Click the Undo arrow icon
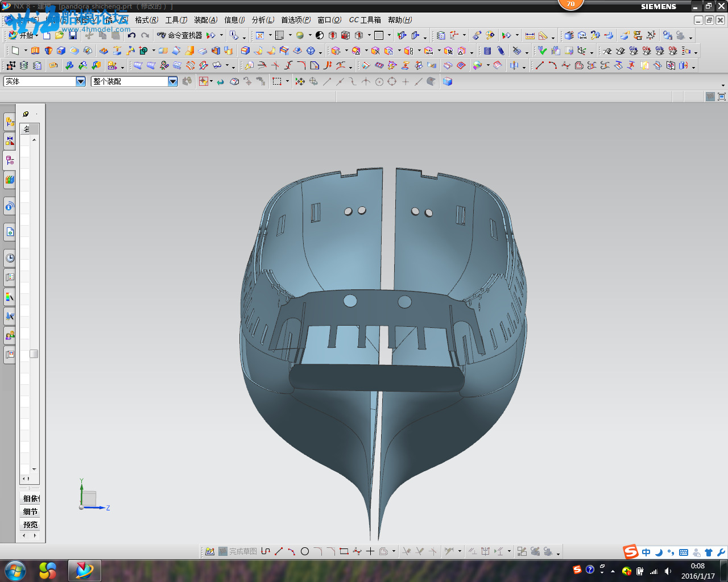The image size is (728, 582). [132, 35]
